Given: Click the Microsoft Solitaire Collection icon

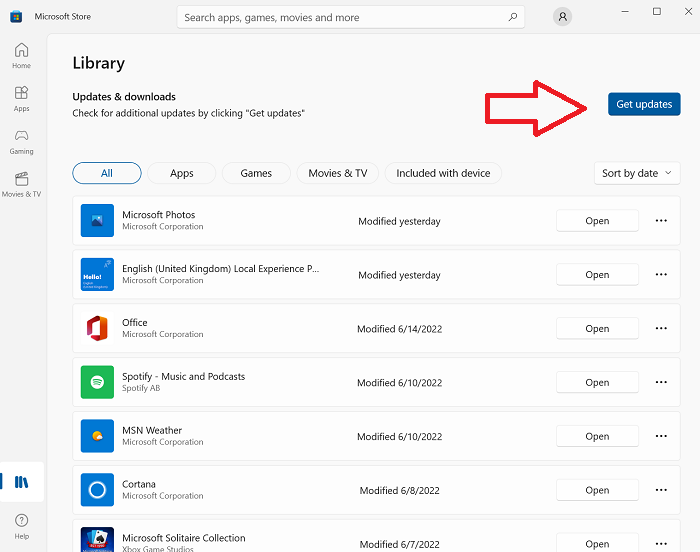Looking at the screenshot, I should (x=97, y=539).
